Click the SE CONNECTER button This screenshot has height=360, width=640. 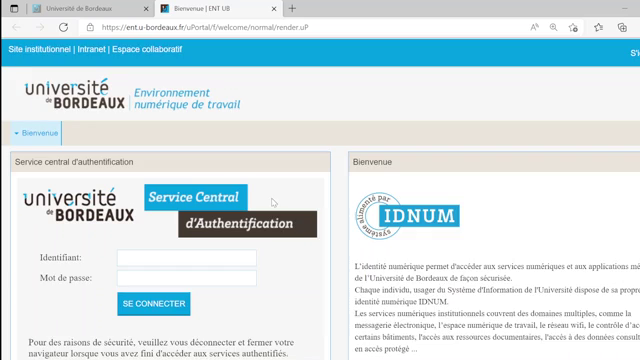point(154,304)
